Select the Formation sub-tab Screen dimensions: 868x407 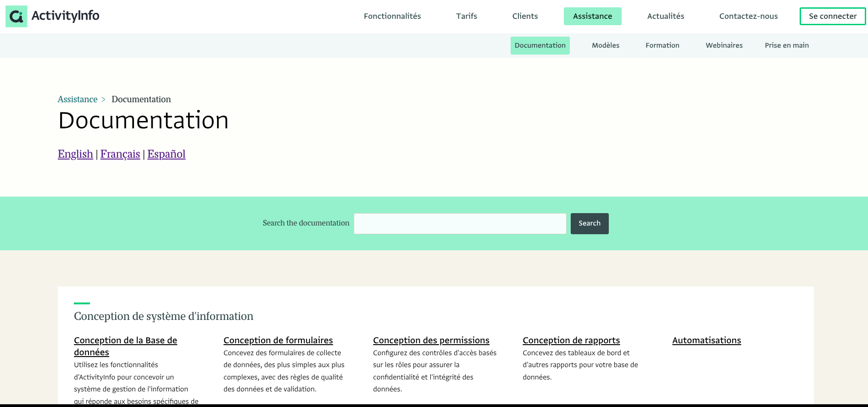[x=662, y=45]
